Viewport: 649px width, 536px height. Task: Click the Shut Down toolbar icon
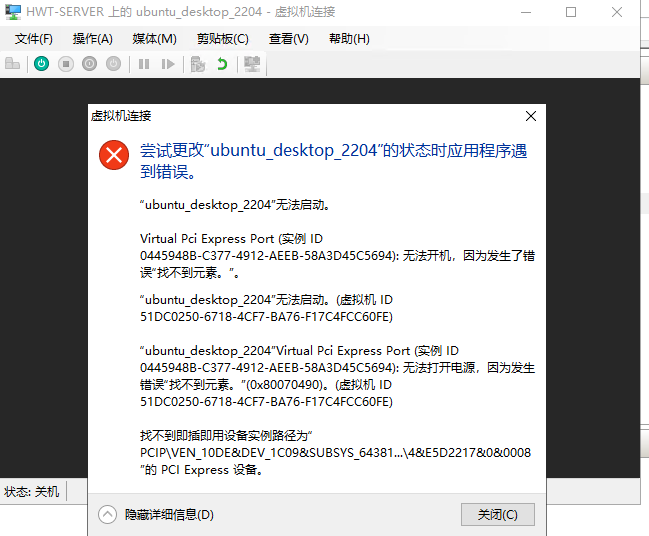point(89,64)
